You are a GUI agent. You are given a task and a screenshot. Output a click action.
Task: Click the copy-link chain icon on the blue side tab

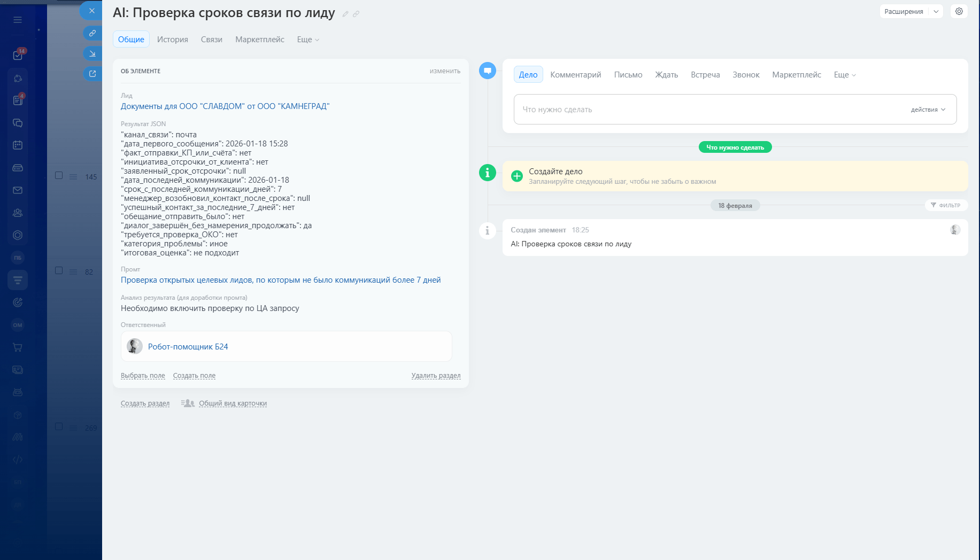(x=92, y=33)
